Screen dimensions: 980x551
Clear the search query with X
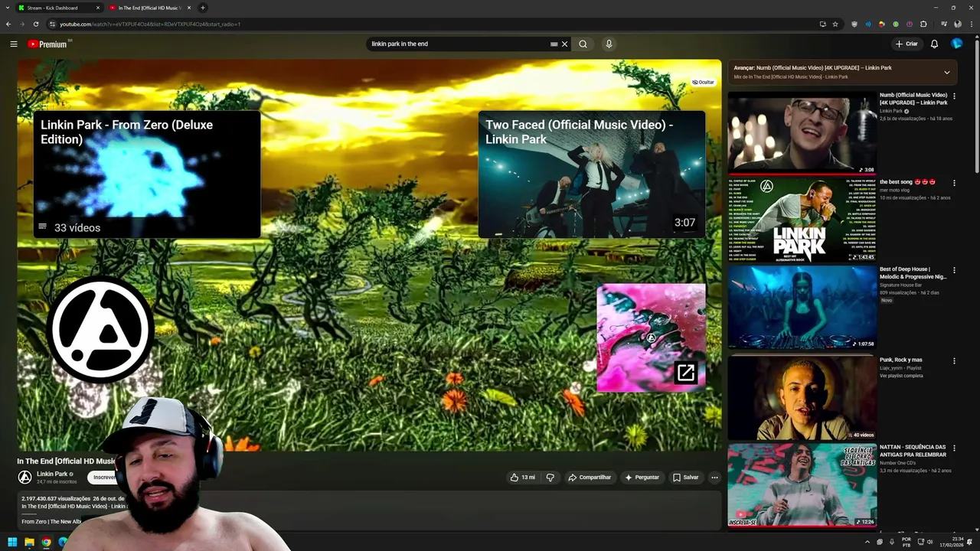pos(565,44)
